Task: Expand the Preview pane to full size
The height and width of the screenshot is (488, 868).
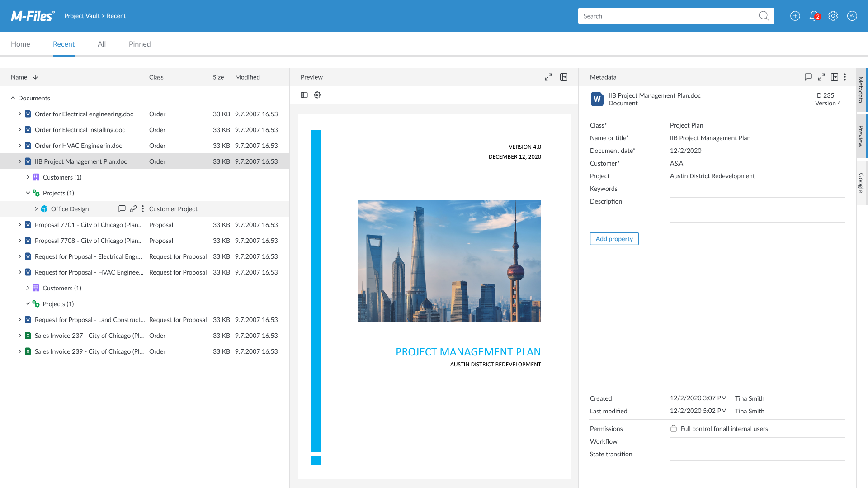Action: (x=548, y=77)
